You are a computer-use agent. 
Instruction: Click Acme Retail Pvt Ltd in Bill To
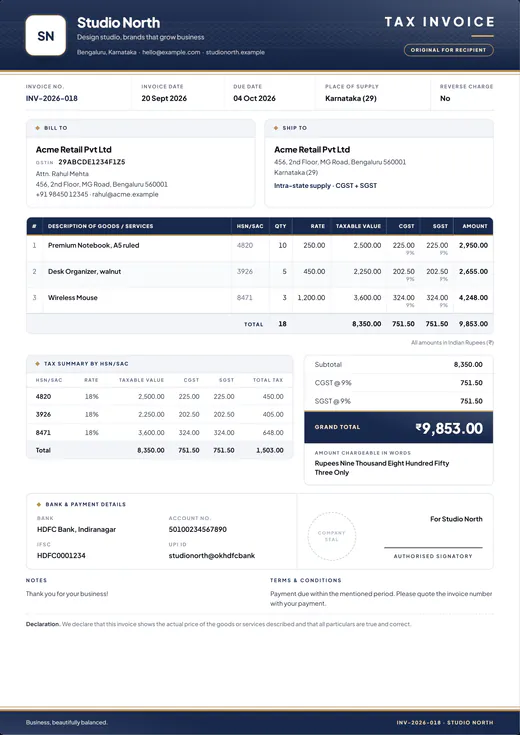point(74,150)
